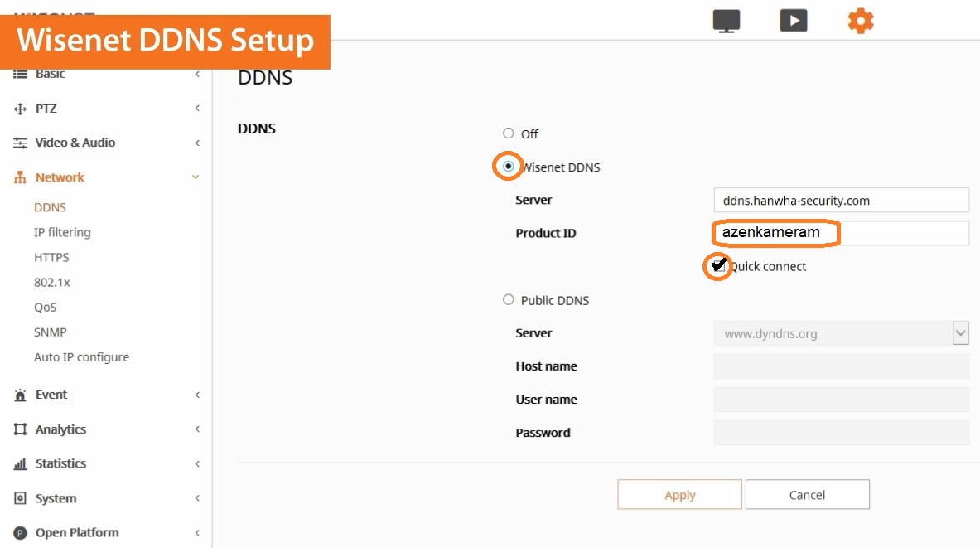Click the Open Platform P icon
The image size is (980, 548).
[x=20, y=533]
